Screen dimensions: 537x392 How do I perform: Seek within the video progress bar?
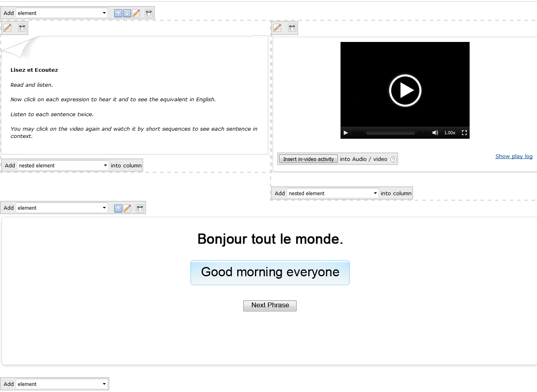[390, 133]
